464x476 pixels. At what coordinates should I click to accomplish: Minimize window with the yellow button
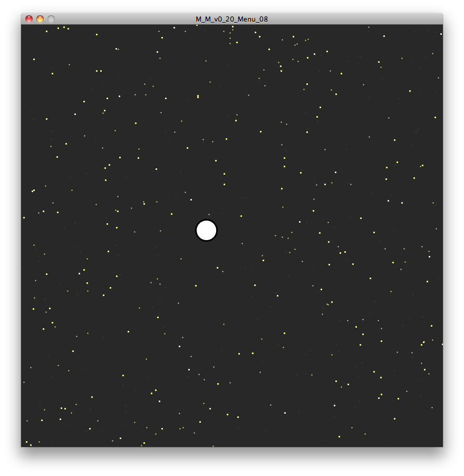[40, 19]
